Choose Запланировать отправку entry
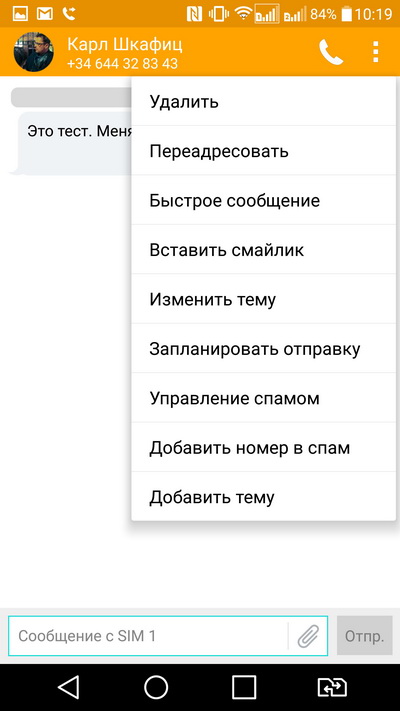The height and width of the screenshot is (711, 400). (x=263, y=348)
